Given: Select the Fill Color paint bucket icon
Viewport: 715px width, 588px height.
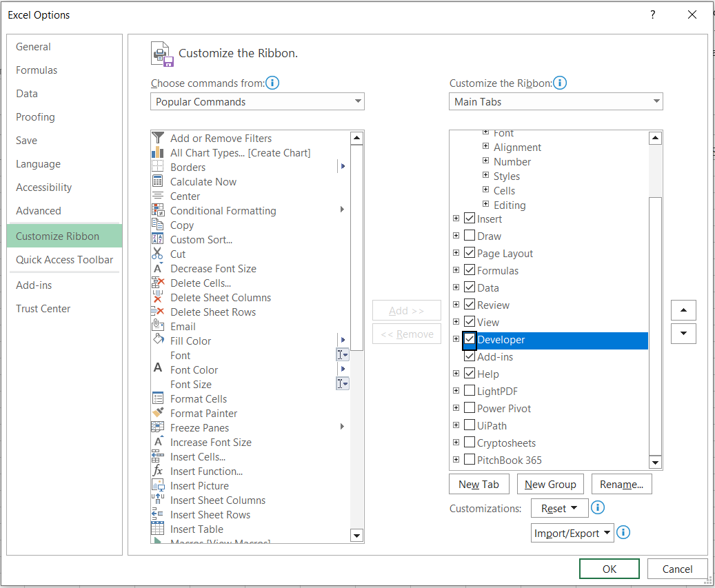Looking at the screenshot, I should click(158, 341).
